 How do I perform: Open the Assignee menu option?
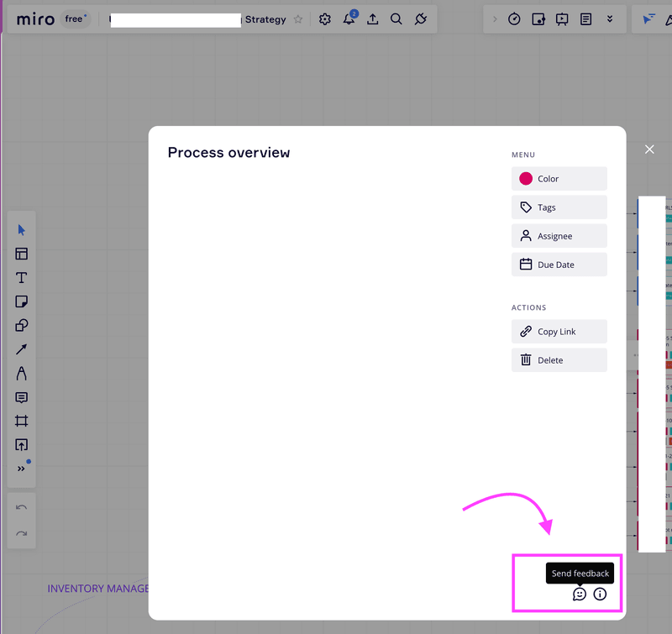(x=559, y=236)
